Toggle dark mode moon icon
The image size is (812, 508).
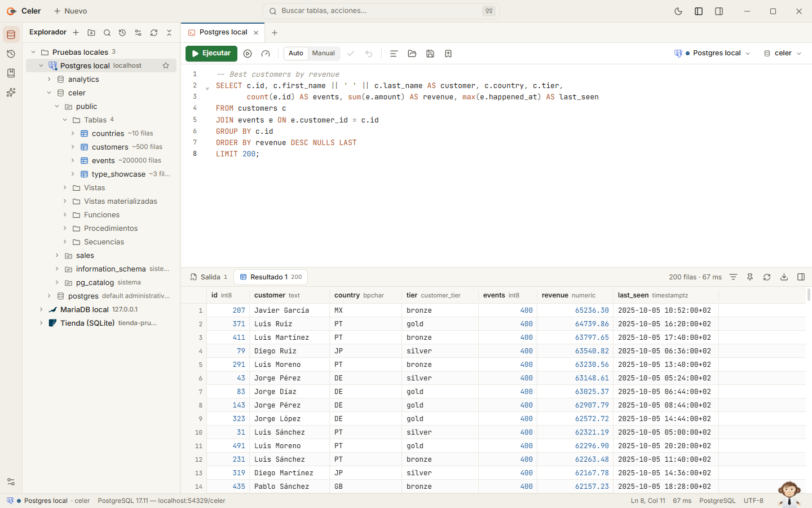678,11
